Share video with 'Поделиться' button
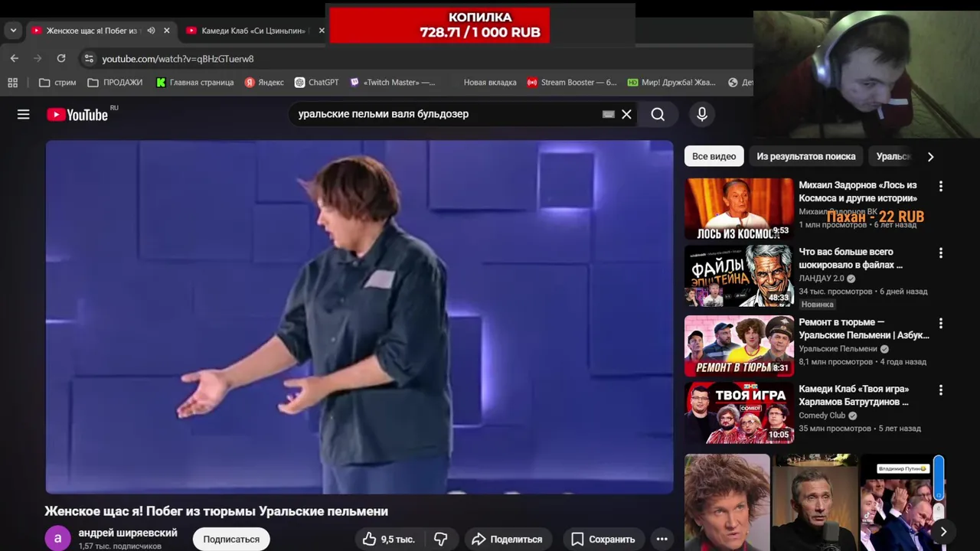This screenshot has height=551, width=980. pyautogui.click(x=507, y=539)
